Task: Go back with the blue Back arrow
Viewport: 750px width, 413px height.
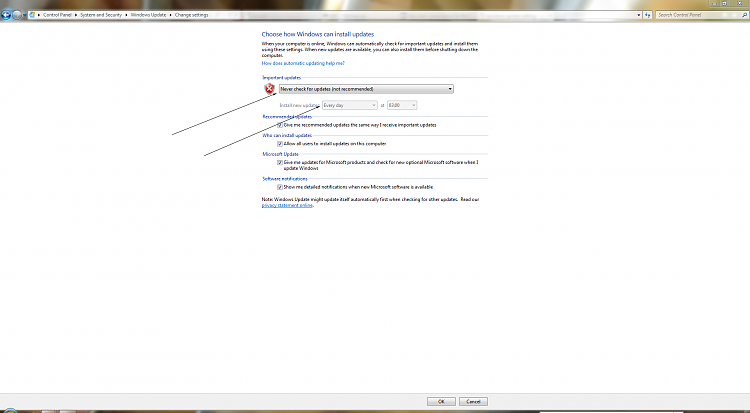Action: [6, 15]
